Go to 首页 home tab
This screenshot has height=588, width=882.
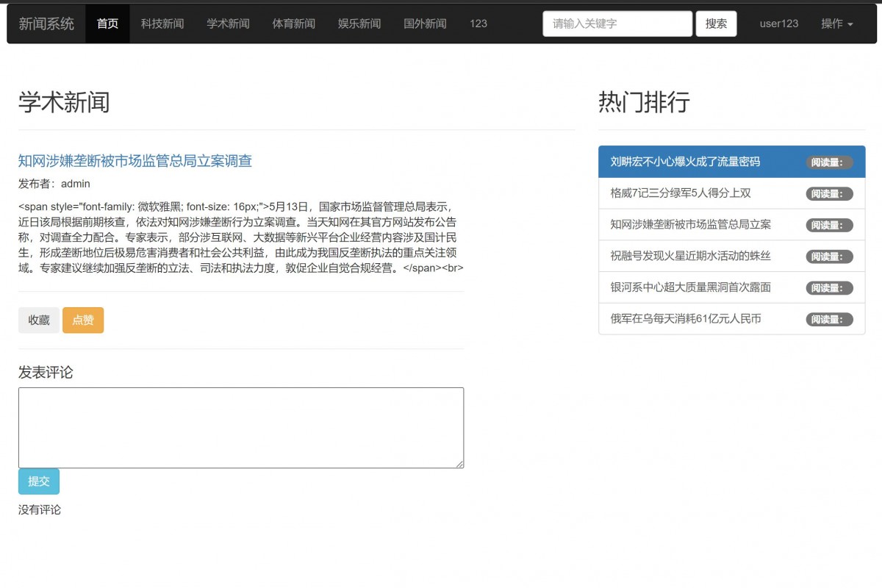click(107, 23)
